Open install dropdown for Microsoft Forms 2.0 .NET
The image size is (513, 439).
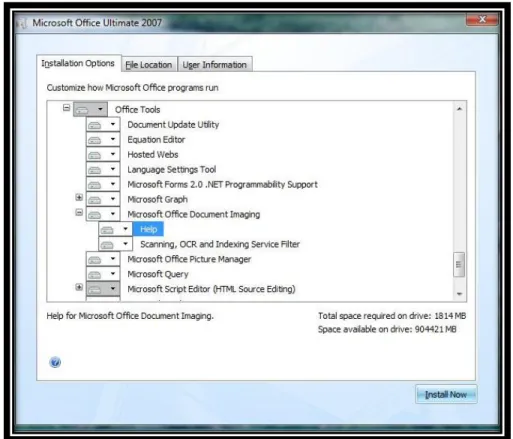tap(103, 184)
